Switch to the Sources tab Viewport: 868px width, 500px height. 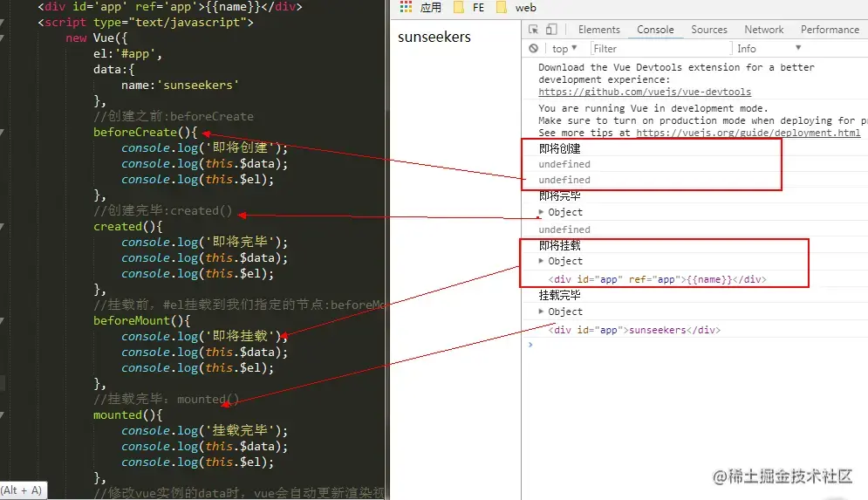click(709, 30)
